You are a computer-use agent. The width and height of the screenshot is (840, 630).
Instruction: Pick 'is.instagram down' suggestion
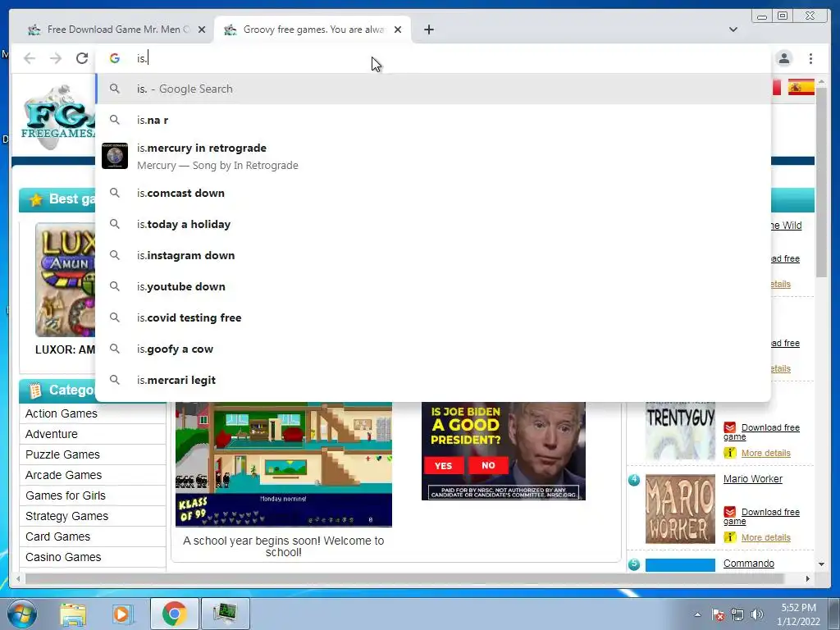tap(434, 255)
